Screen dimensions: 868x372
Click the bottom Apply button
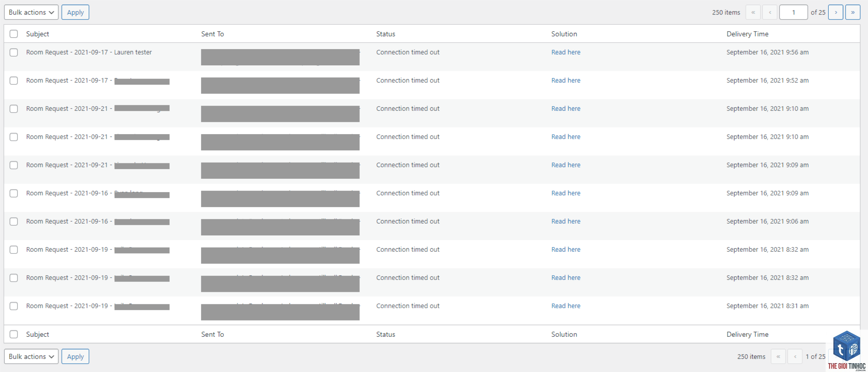click(x=75, y=356)
